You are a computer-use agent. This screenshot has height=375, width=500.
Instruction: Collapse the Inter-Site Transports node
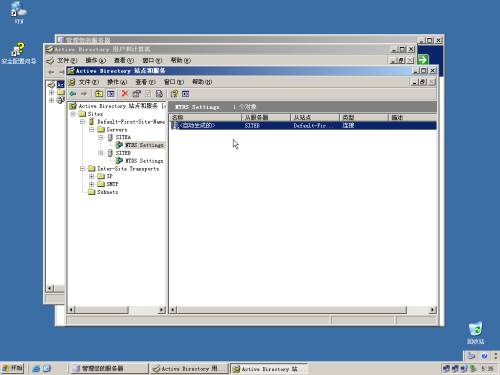(x=82, y=169)
